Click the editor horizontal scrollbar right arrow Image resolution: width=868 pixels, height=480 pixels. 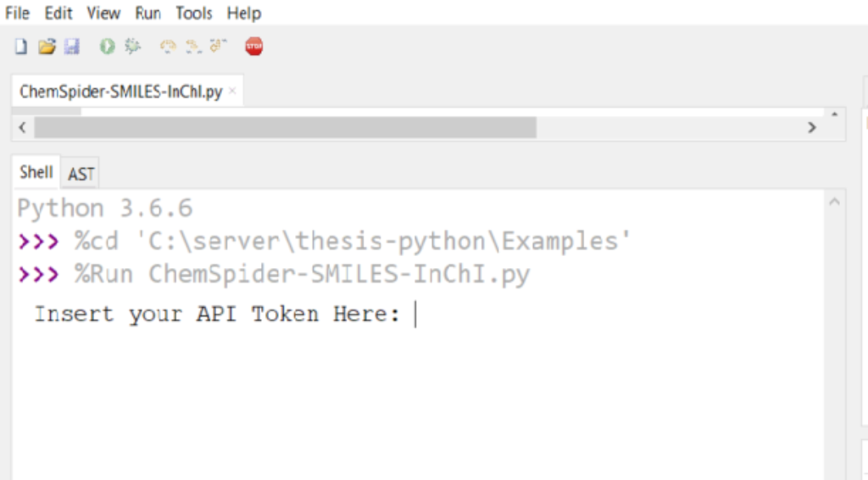811,128
